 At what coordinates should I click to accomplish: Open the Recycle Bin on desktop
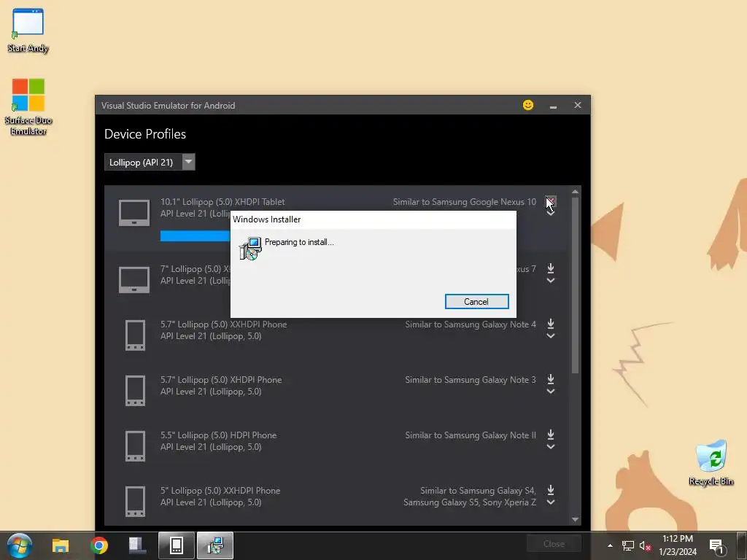coord(711,463)
